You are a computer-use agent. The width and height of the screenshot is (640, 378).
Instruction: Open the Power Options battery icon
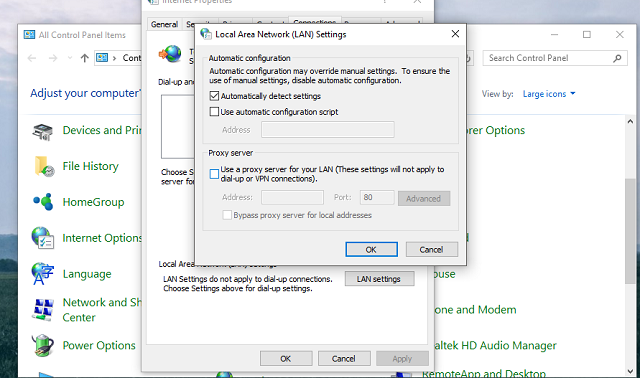43,345
